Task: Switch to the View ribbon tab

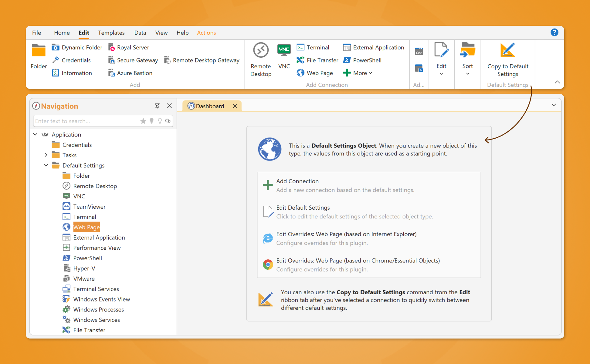Action: tap(161, 33)
